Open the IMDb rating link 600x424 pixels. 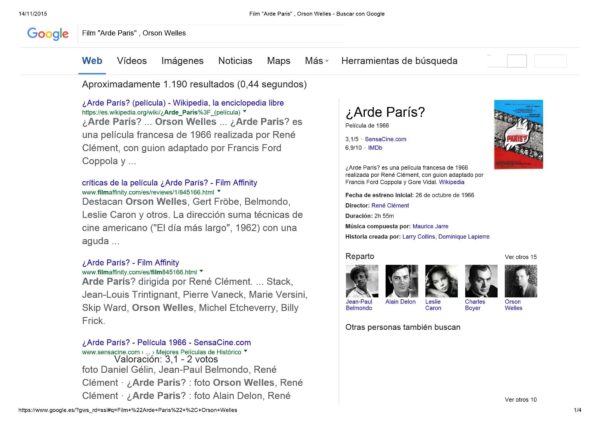tap(375, 147)
